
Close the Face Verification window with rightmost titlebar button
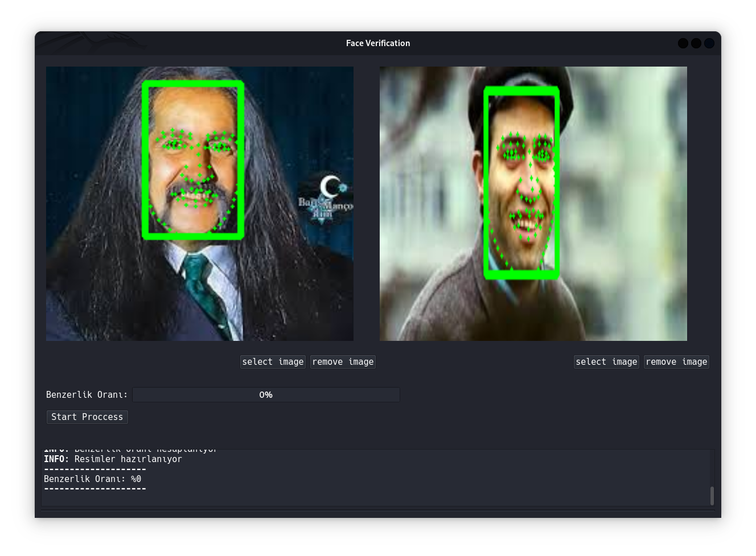(709, 43)
